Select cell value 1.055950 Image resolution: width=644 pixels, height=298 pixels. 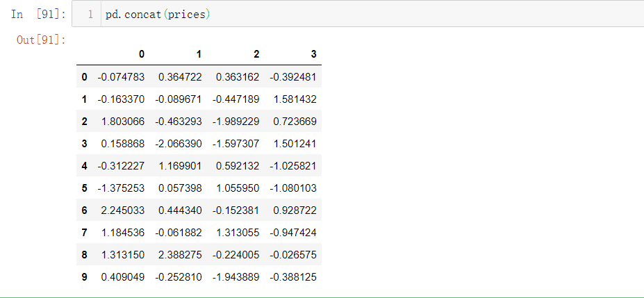[x=238, y=188]
